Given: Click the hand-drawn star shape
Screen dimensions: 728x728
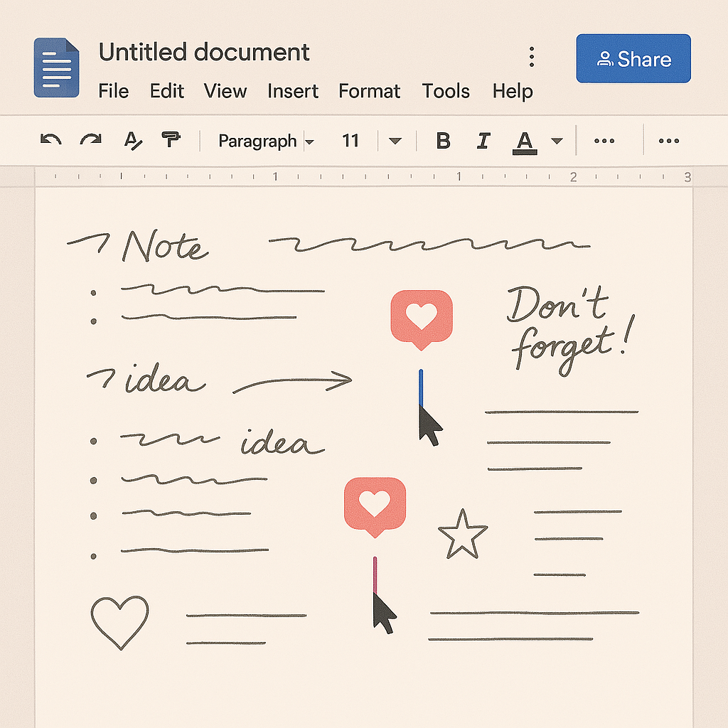Looking at the screenshot, I should (x=463, y=535).
